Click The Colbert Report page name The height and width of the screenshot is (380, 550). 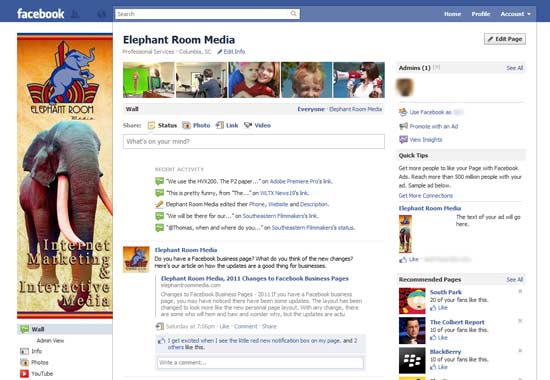(x=457, y=322)
